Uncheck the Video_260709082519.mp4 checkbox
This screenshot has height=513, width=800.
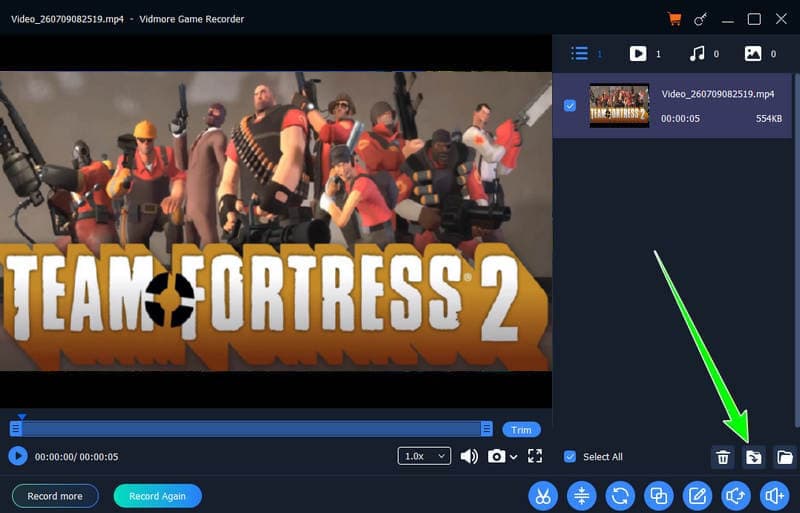[570, 106]
